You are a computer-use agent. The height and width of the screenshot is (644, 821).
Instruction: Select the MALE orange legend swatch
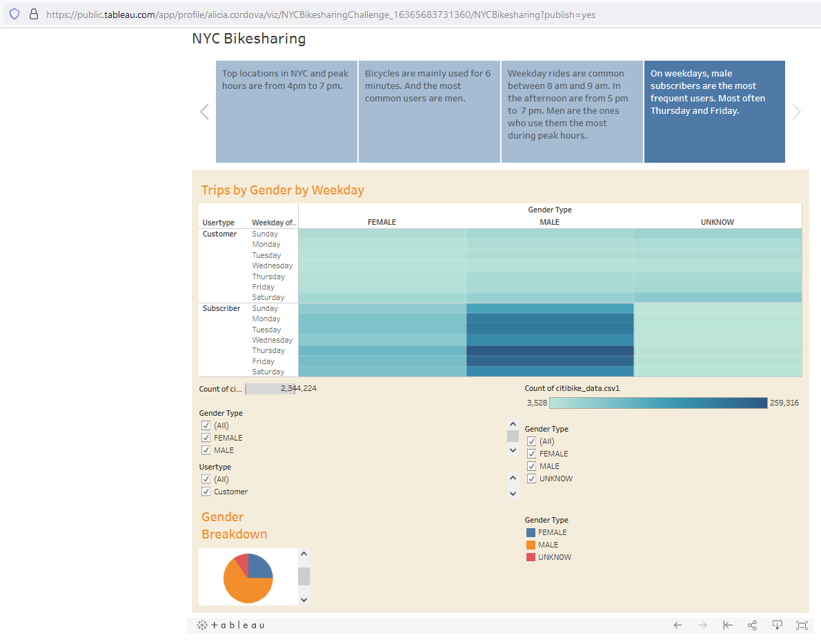click(531, 545)
